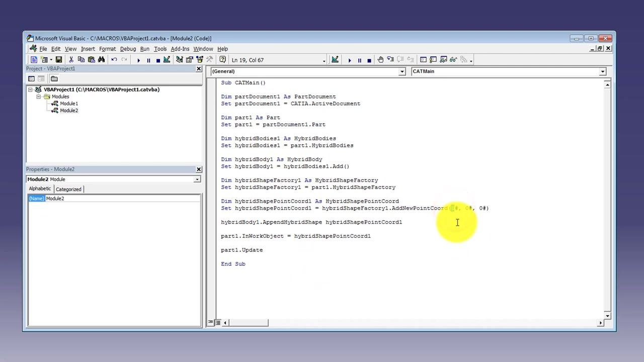Select Module1 in project tree
The image size is (644, 362).
(x=69, y=104)
